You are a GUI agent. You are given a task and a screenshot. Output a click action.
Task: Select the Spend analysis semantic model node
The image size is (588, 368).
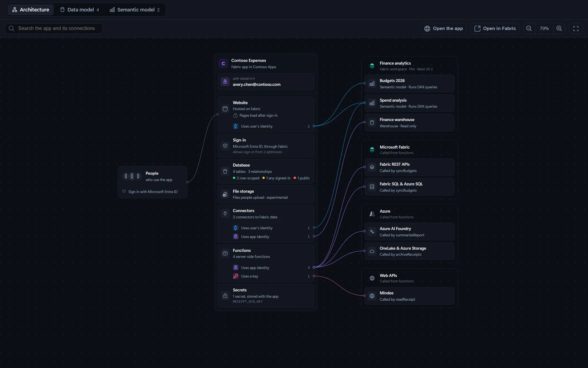point(409,103)
